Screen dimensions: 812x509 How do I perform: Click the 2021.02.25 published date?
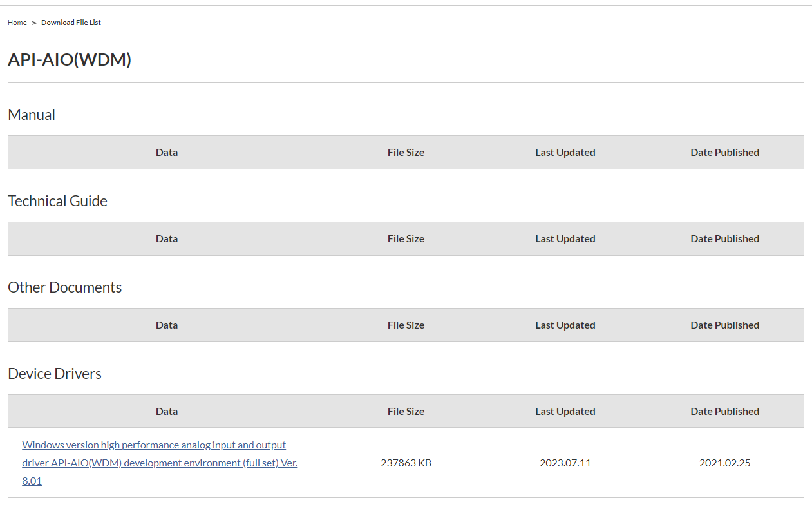point(724,463)
